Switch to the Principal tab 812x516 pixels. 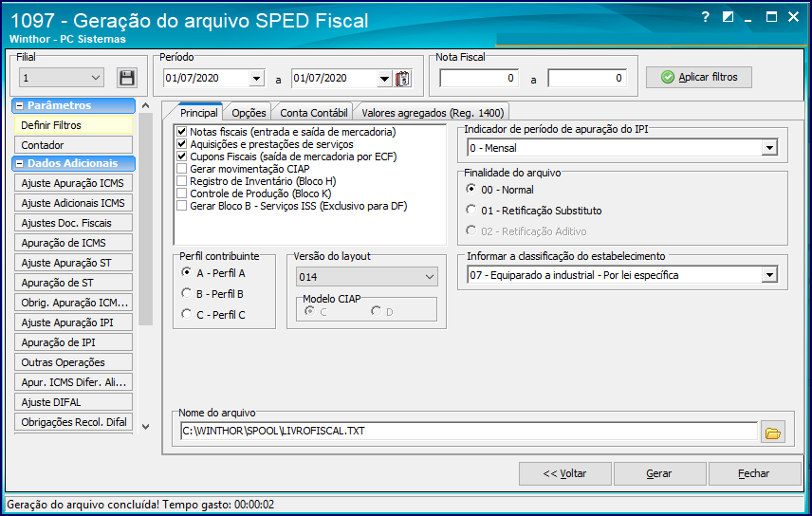point(198,113)
